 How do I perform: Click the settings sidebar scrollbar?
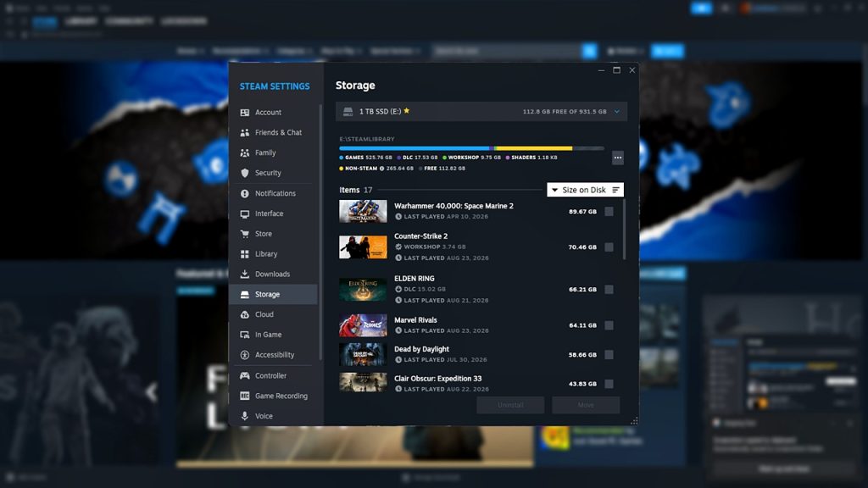320,232
